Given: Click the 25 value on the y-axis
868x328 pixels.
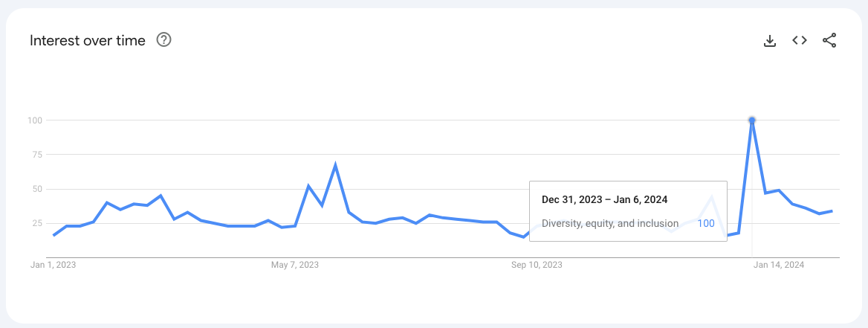Looking at the screenshot, I should [38, 223].
